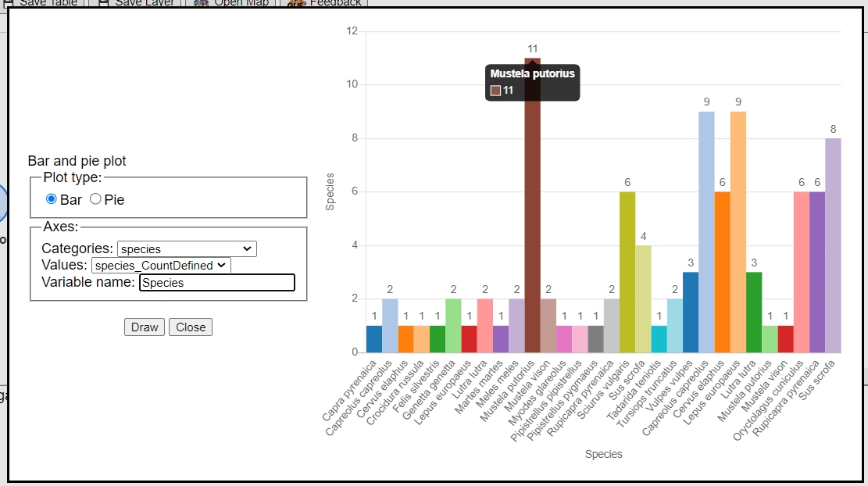Focus the Variable name input field
Image resolution: width=868 pixels, height=486 pixels.
tap(217, 282)
